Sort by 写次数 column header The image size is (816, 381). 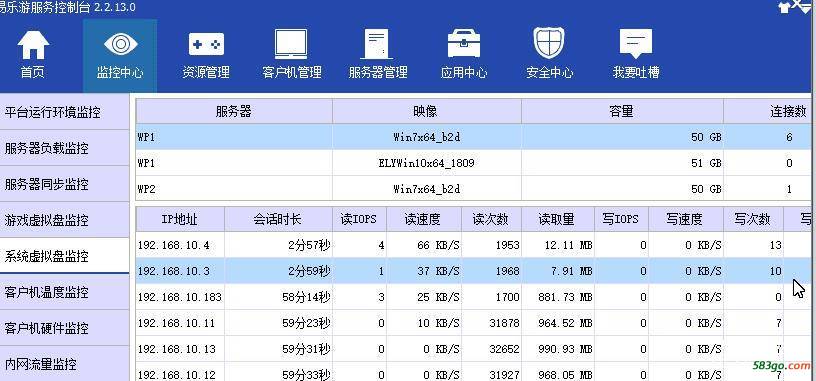[753, 219]
